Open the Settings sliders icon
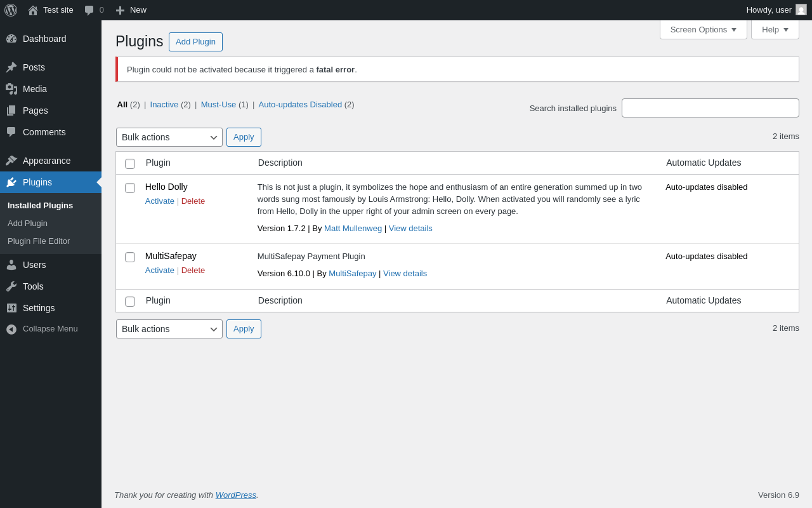 (11, 308)
